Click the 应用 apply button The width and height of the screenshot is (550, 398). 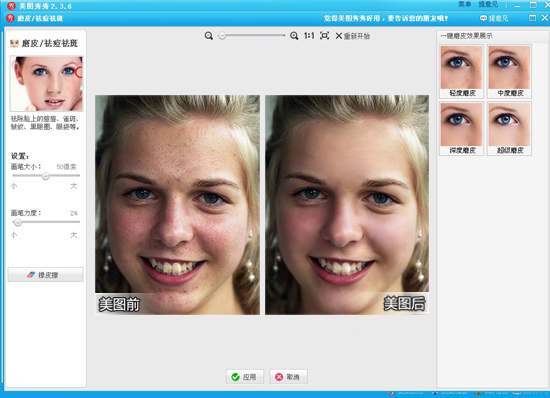pyautogui.click(x=245, y=377)
